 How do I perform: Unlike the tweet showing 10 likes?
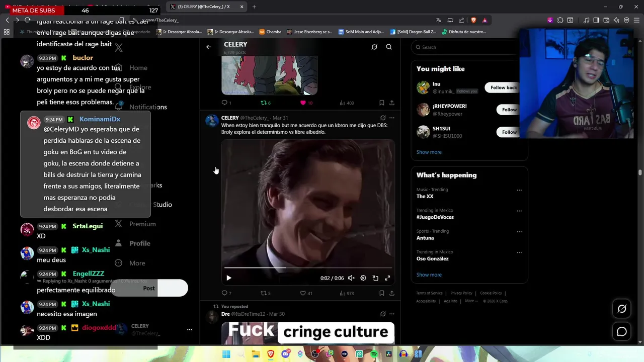point(306,103)
